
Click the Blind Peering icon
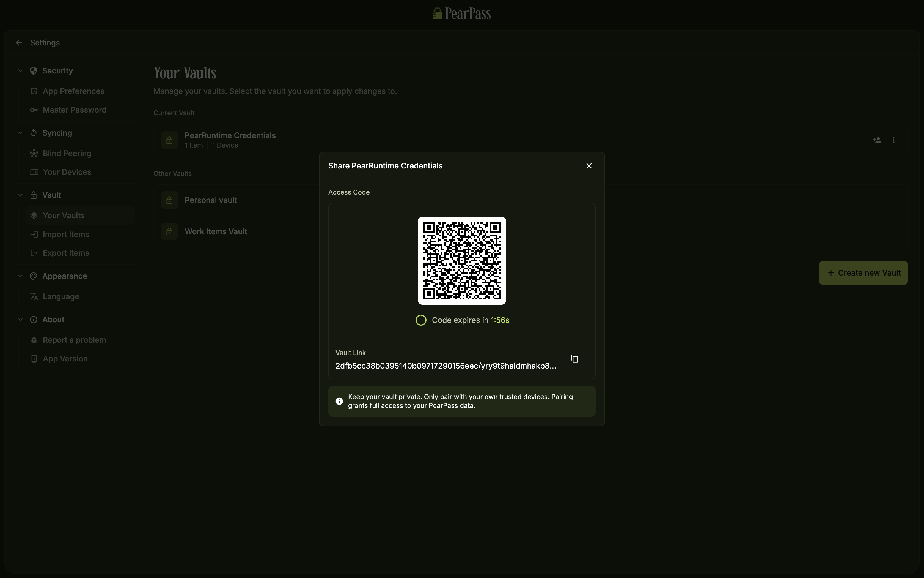click(34, 153)
